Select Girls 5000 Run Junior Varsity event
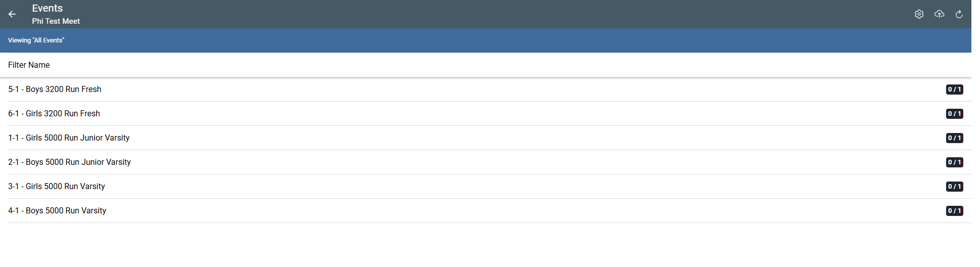 point(69,138)
